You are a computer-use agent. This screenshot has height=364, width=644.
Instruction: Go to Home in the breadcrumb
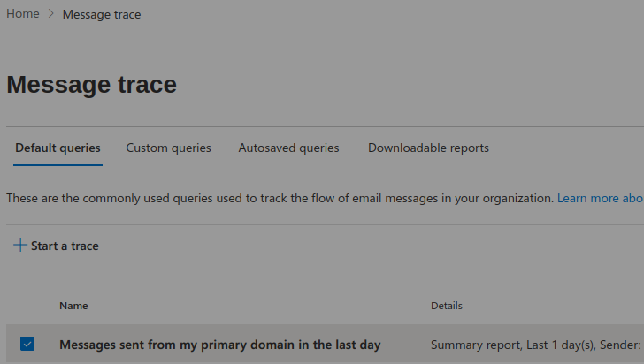tap(23, 13)
